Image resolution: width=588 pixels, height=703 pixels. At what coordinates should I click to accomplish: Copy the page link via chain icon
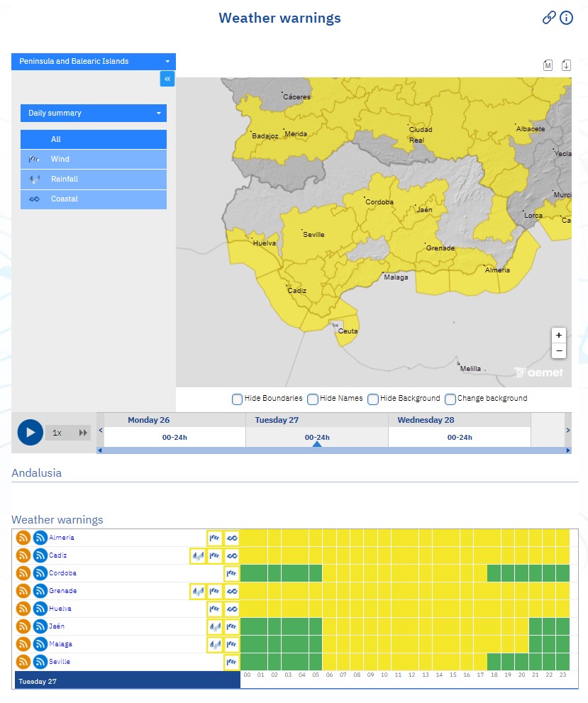[x=548, y=18]
